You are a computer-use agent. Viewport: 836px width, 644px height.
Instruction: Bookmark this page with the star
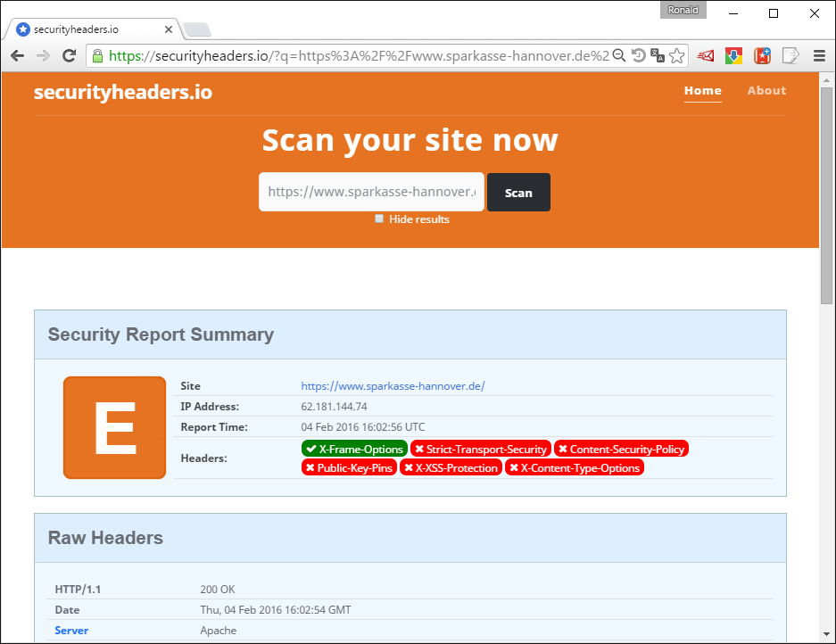tap(676, 55)
